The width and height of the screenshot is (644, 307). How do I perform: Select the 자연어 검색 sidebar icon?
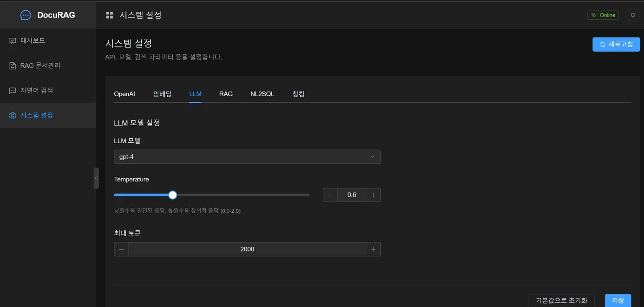[x=12, y=90]
